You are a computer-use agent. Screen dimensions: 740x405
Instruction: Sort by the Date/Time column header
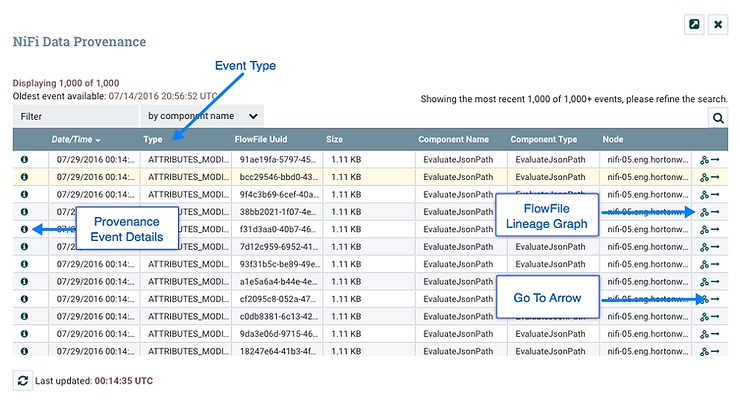76,140
